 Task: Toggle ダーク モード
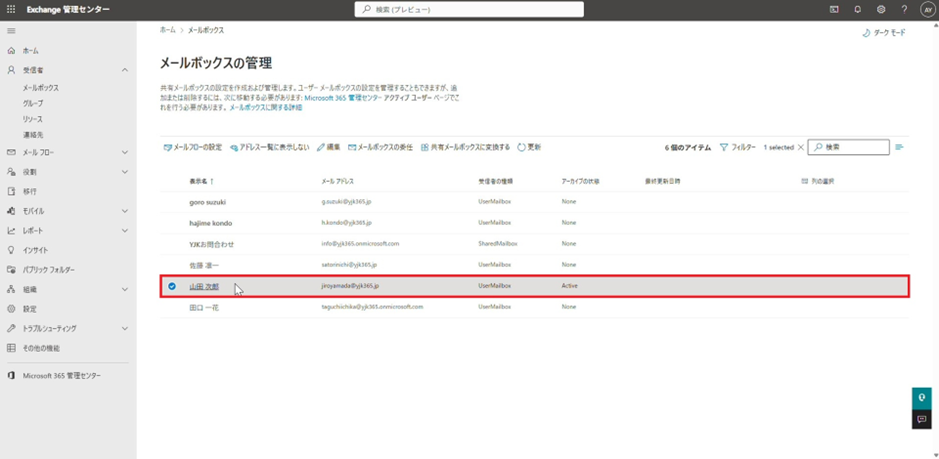[884, 33]
